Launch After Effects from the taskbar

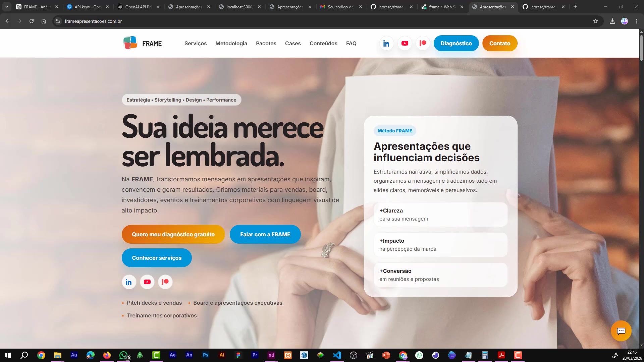tap(173, 355)
